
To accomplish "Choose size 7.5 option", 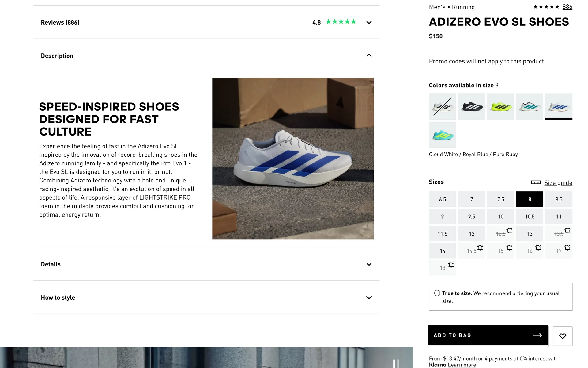I will click(x=500, y=199).
